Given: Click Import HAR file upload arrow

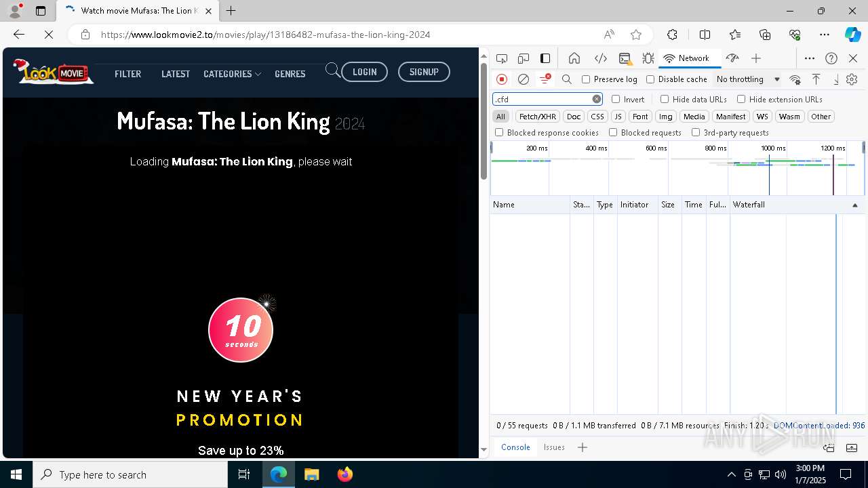Looking at the screenshot, I should [816, 79].
